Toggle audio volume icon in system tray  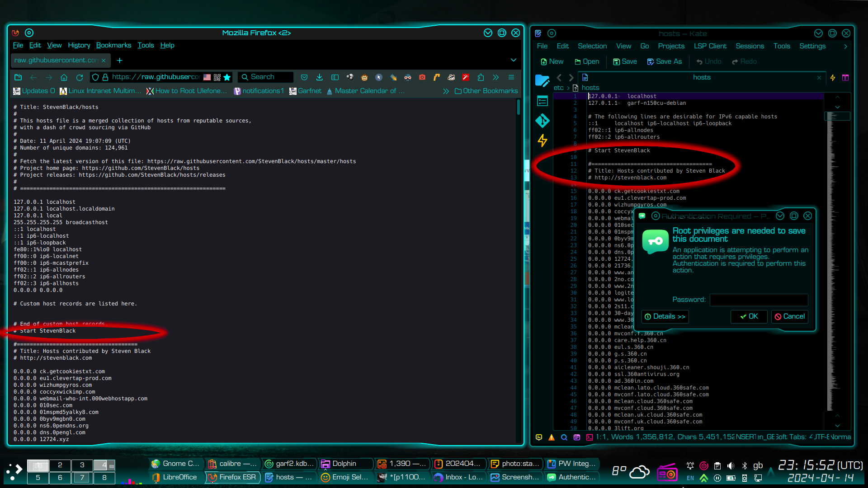point(731,466)
